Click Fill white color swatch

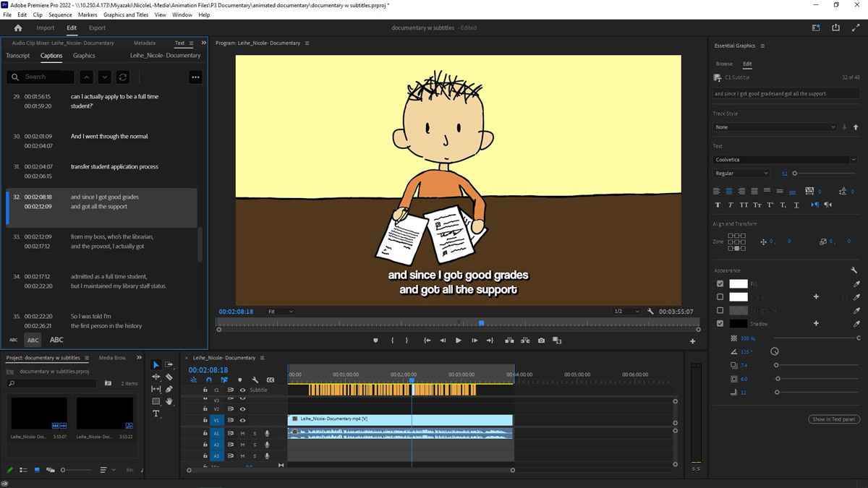click(738, 284)
